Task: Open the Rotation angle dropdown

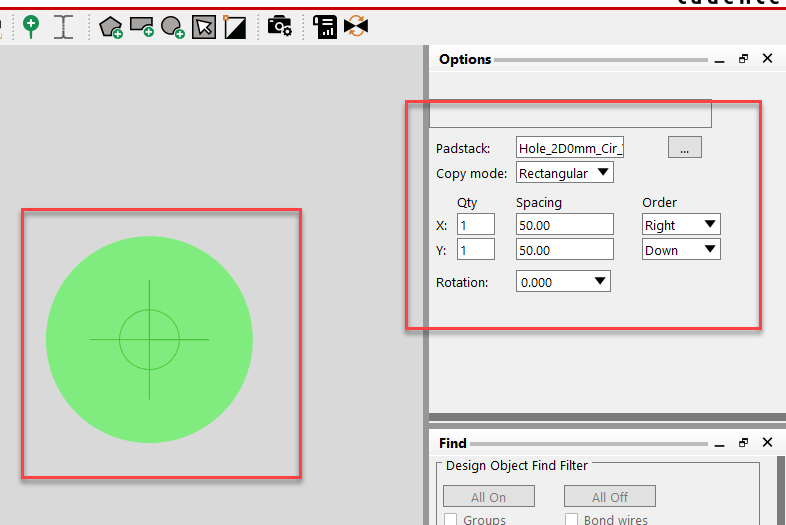Action: point(563,282)
